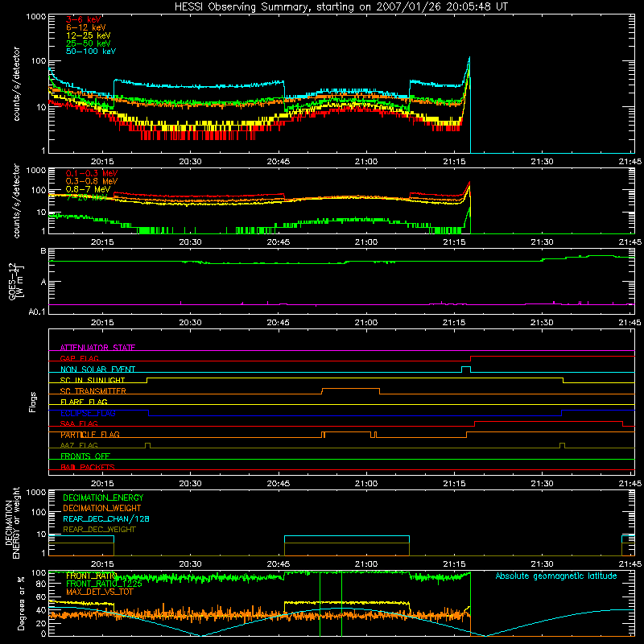
Task: Click the "DECIMATION ENERGY or weight" axis title
Action: pos(12,522)
